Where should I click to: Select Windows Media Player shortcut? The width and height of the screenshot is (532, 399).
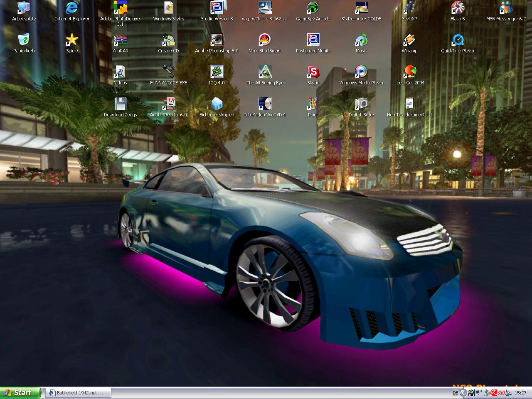(x=361, y=75)
